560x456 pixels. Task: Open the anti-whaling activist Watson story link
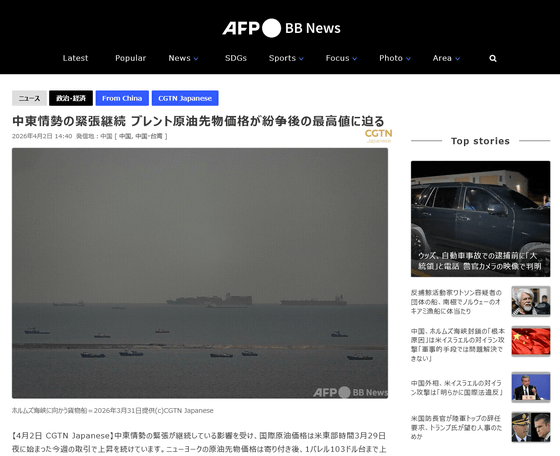tap(456, 302)
